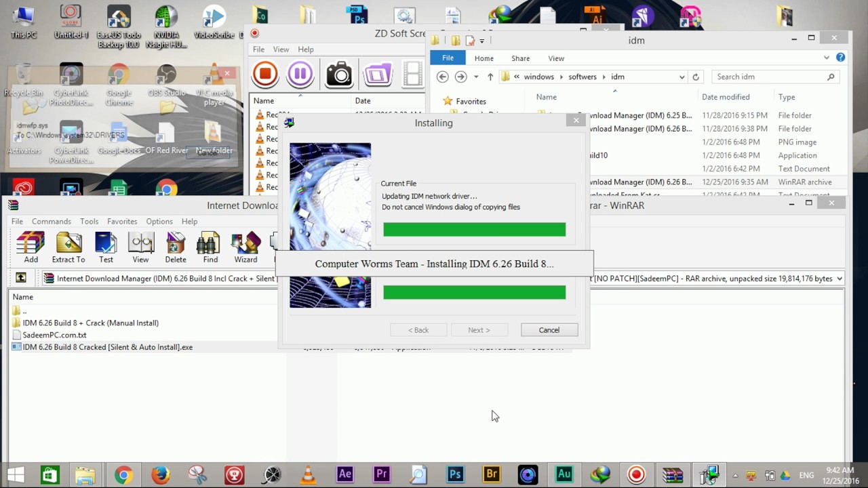Open Adobe After Effects from the taskbar
Image resolution: width=868 pixels, height=488 pixels.
tap(344, 474)
